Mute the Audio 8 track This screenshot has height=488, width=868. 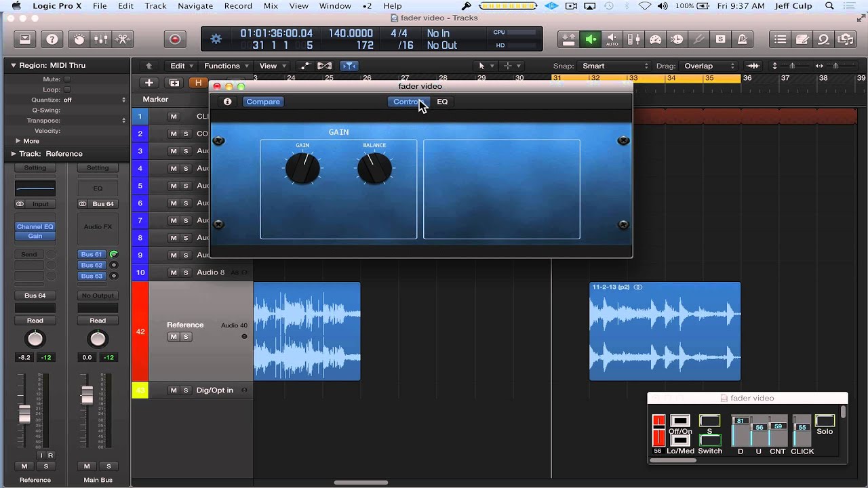pyautogui.click(x=174, y=272)
